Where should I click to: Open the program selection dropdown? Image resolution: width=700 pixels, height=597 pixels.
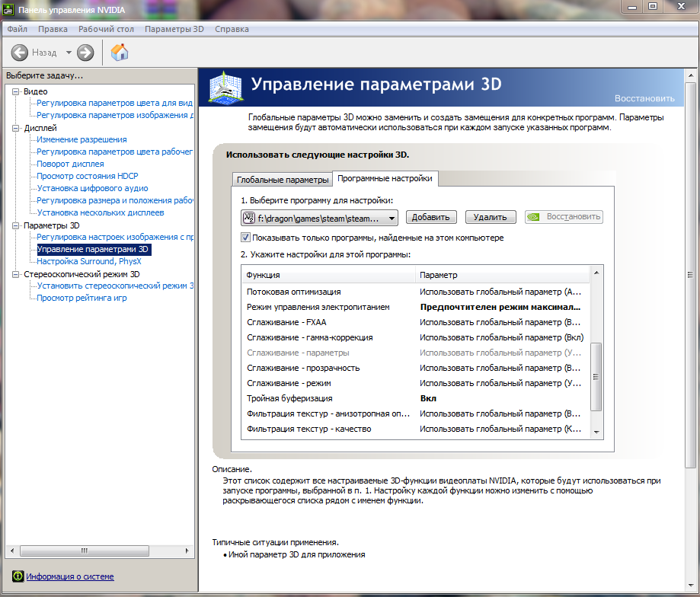(319, 219)
